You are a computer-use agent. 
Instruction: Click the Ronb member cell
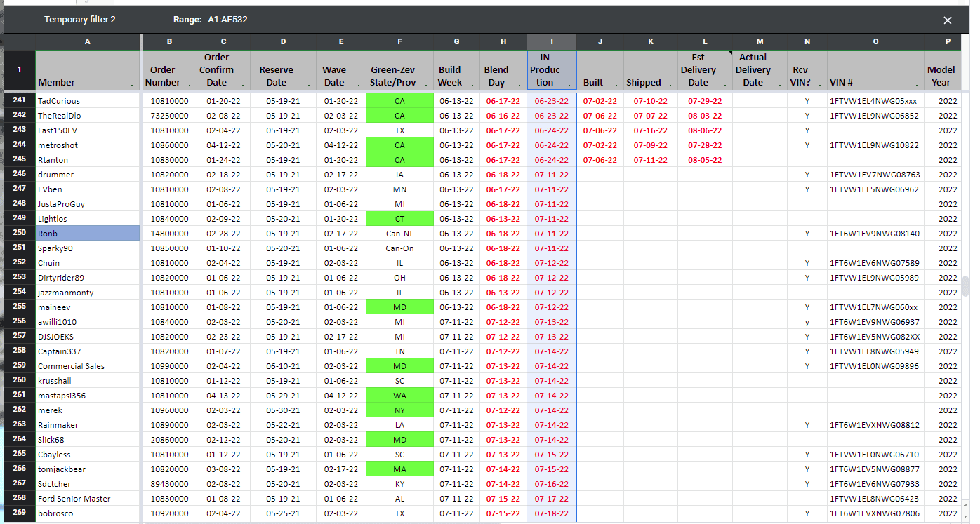(88, 234)
